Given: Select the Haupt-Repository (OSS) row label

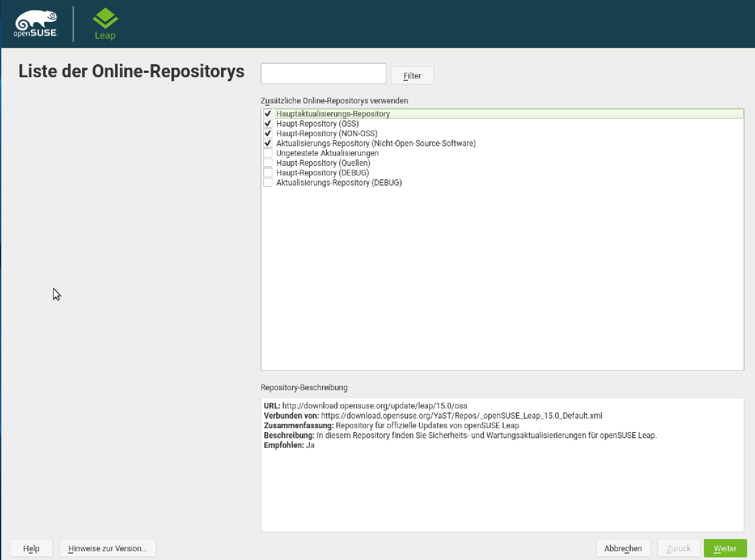Looking at the screenshot, I should [x=317, y=124].
